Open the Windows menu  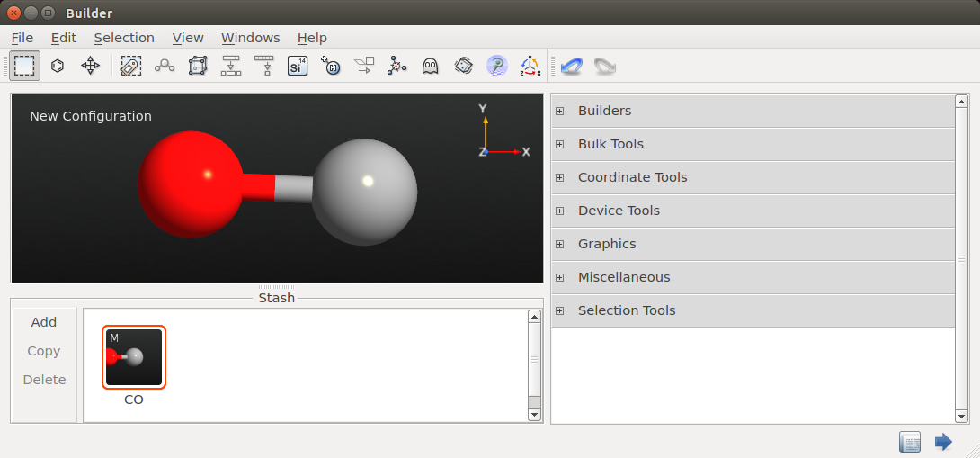coord(251,38)
